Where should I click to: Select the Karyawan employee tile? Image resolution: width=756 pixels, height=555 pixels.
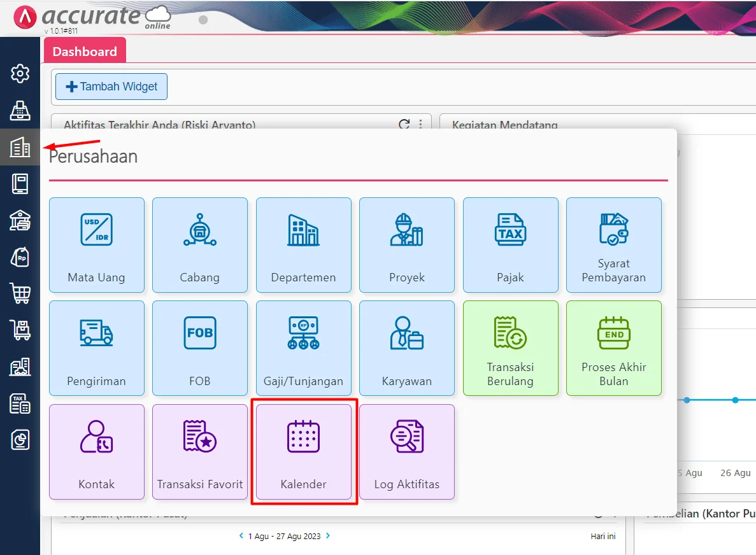[406, 348]
